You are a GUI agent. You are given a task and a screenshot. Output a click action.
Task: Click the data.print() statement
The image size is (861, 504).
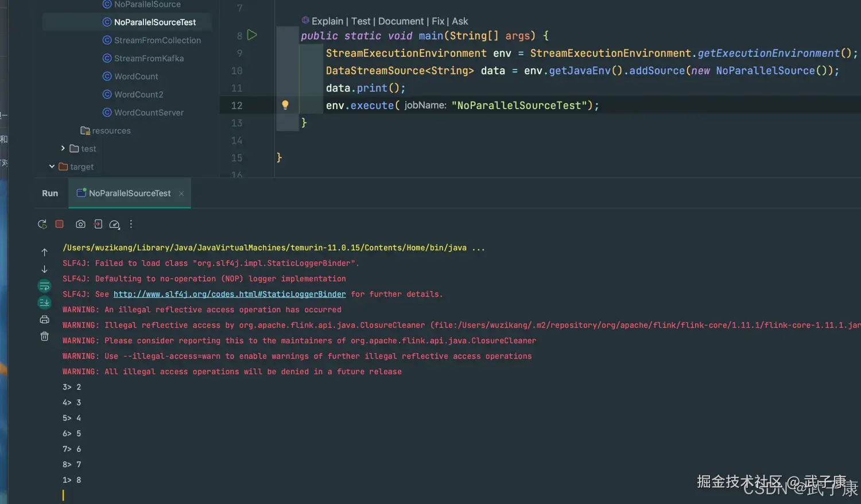(x=366, y=88)
